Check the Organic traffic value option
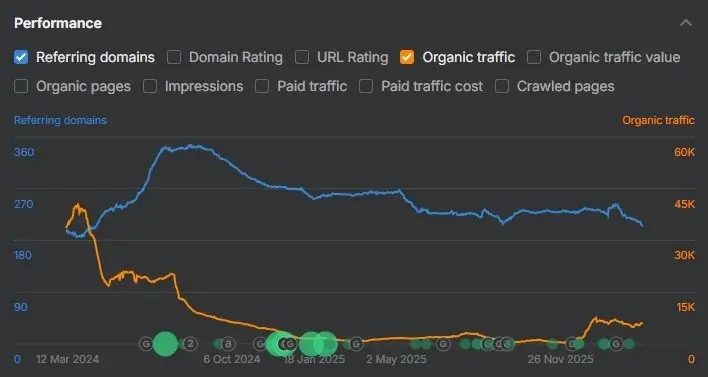The height and width of the screenshot is (377, 708). point(534,57)
